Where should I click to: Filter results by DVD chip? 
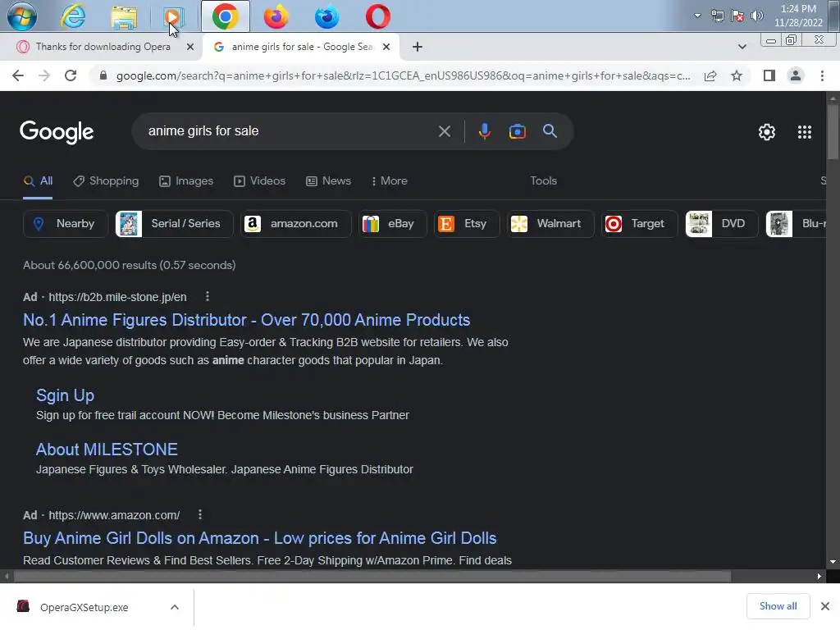pyautogui.click(x=722, y=223)
